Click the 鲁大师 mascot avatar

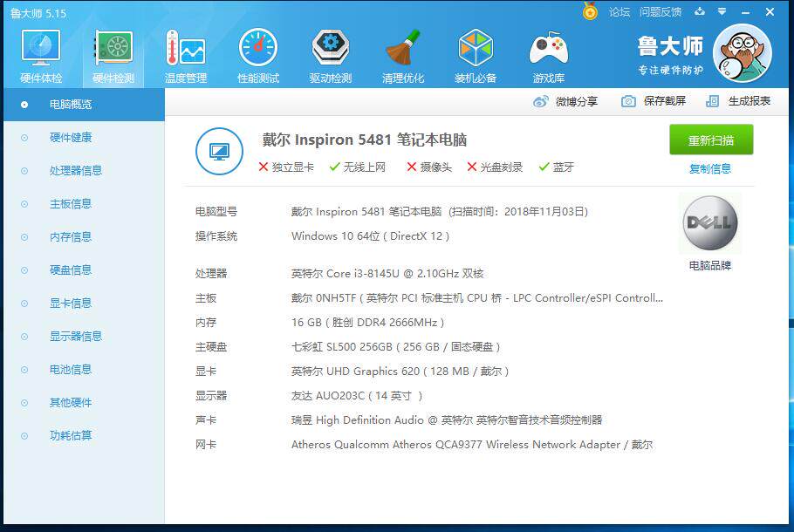tap(742, 53)
